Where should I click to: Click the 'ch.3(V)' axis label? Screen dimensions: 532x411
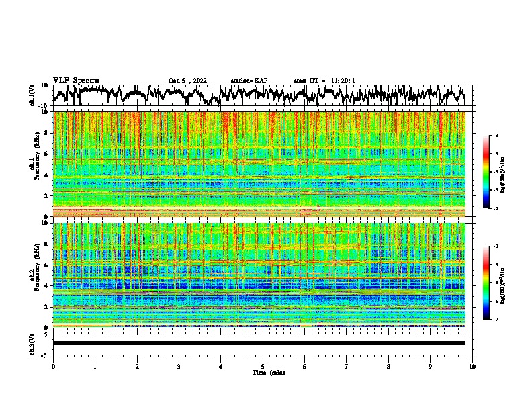coord(32,345)
